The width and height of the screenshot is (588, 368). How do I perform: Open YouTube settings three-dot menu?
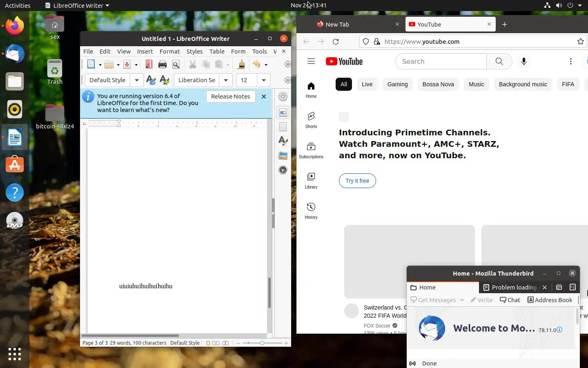571,61
